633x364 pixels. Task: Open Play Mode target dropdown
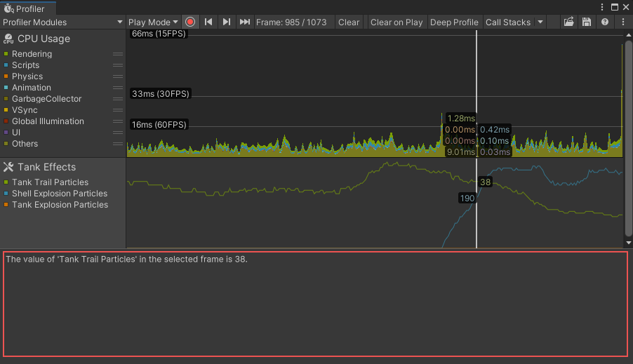pos(153,22)
